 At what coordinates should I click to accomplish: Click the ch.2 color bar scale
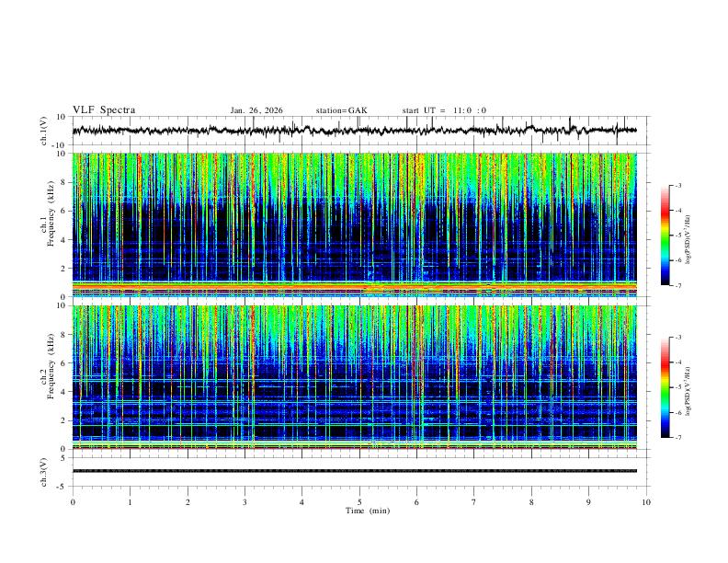(665, 387)
